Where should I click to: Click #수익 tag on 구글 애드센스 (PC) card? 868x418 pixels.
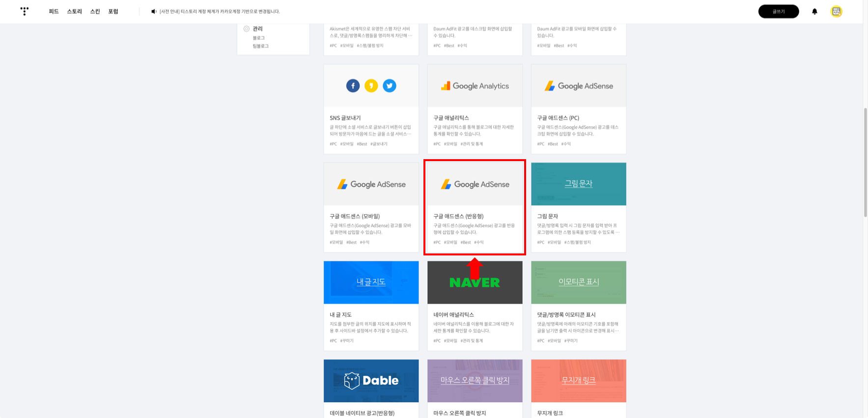[566, 144]
